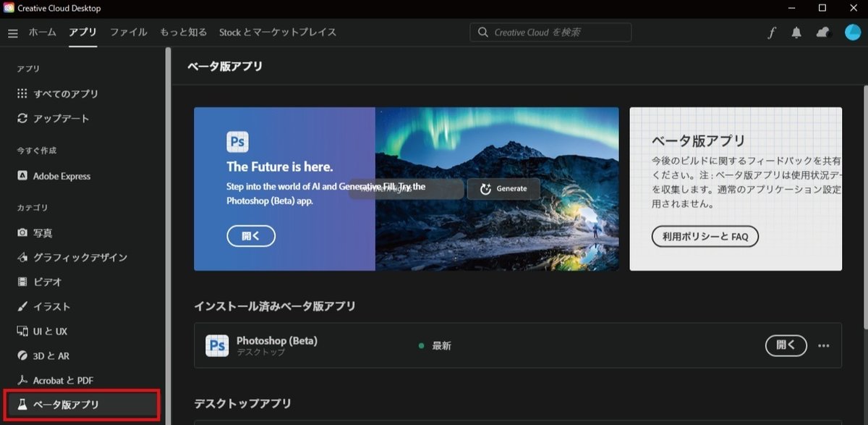This screenshot has width=868, height=425.
Task: Go to the ホーム tab
Action: coord(43,33)
